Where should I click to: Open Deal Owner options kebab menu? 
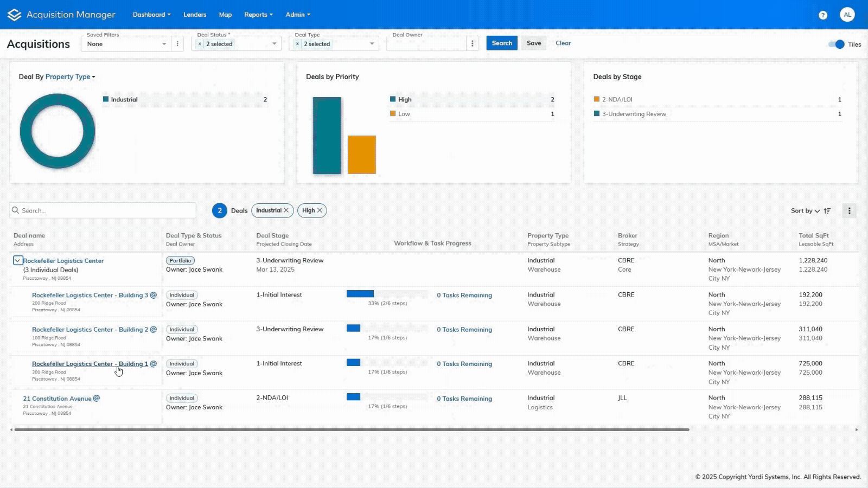tap(472, 44)
